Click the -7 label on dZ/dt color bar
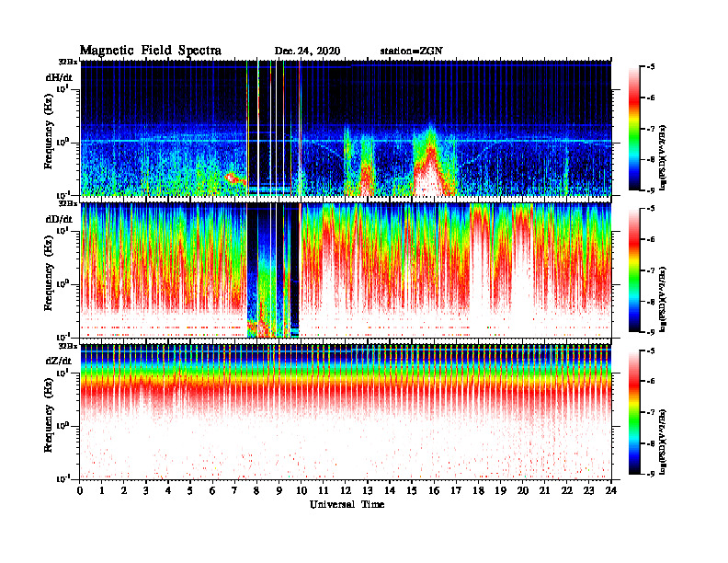 click(x=651, y=412)
